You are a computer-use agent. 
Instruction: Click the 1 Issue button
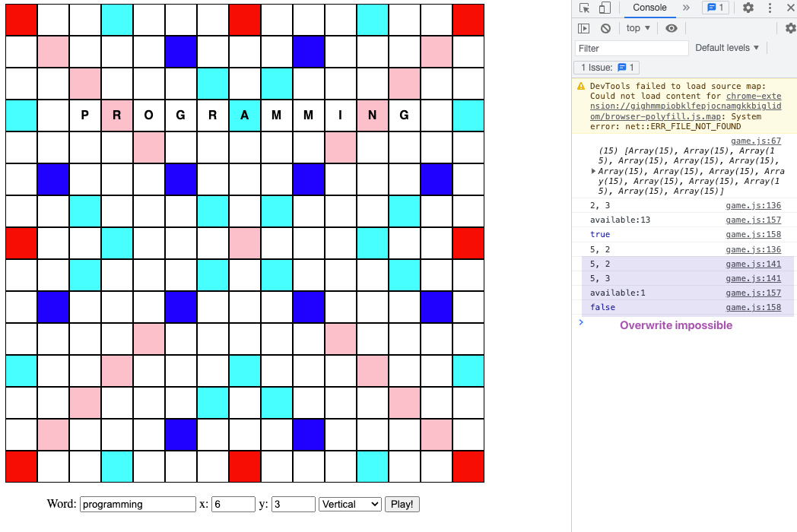pos(606,68)
